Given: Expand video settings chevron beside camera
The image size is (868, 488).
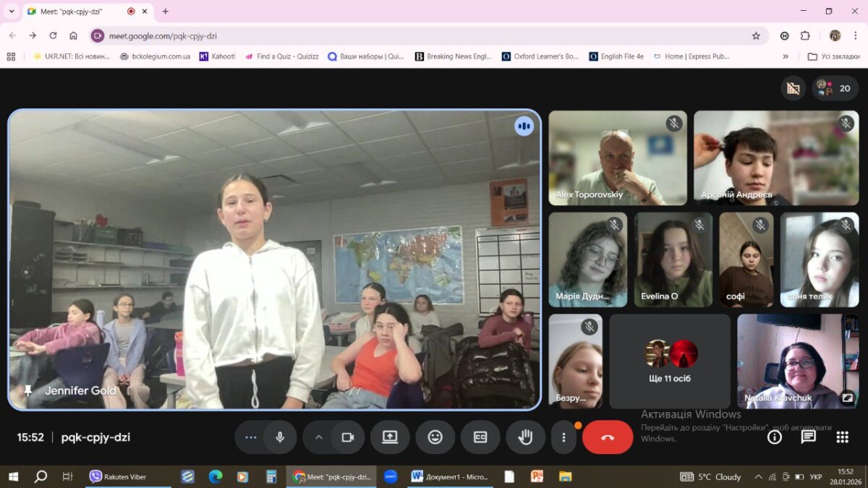Looking at the screenshot, I should [318, 437].
